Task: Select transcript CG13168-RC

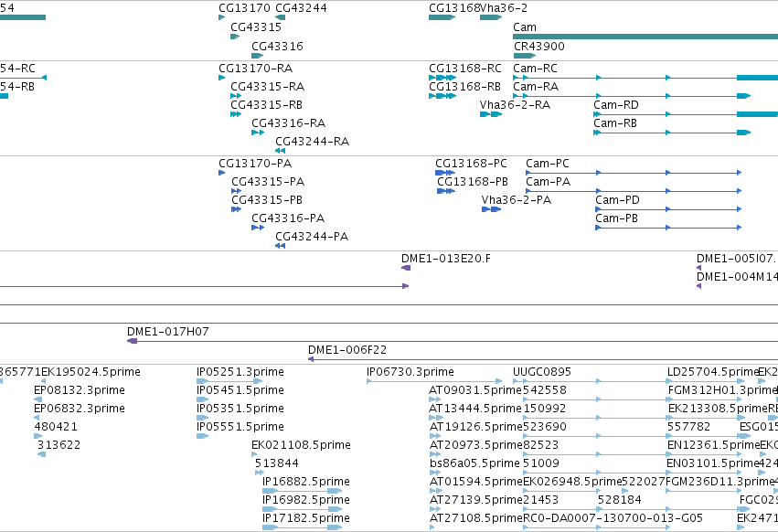Action: [465, 68]
